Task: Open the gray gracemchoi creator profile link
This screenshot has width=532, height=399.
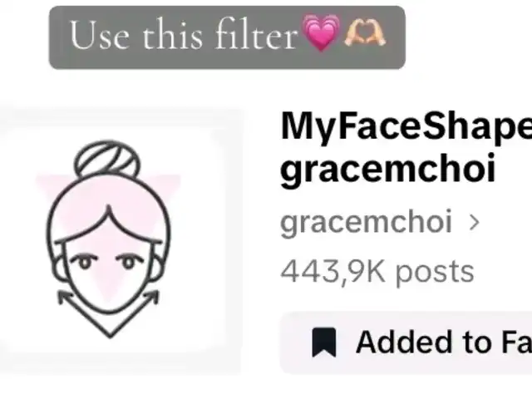Action: [366, 223]
